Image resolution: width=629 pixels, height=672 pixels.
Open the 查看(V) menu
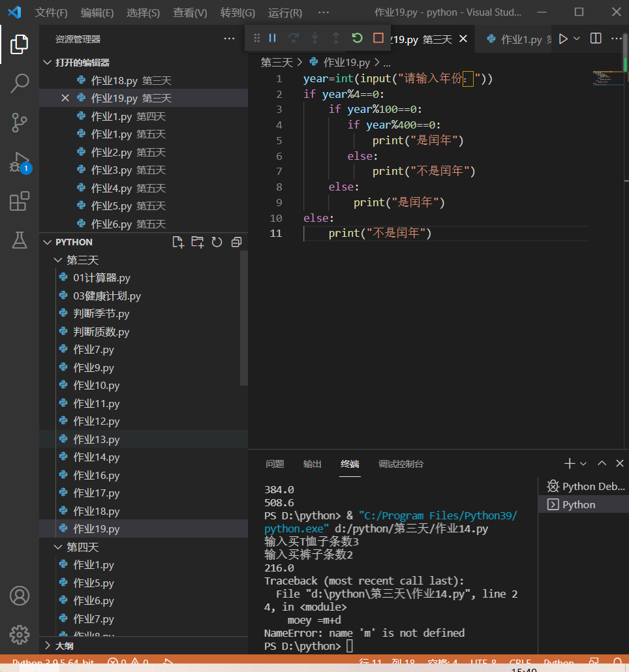190,13
